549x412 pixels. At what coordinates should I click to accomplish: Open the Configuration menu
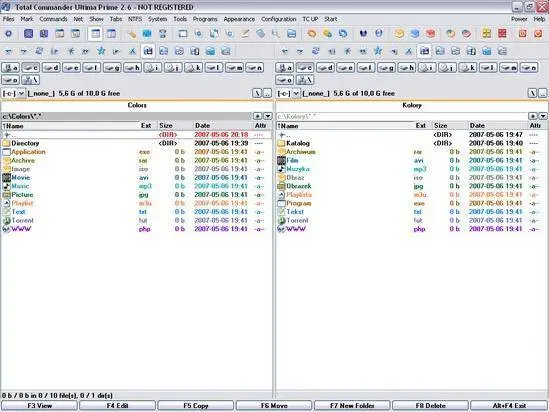(278, 19)
